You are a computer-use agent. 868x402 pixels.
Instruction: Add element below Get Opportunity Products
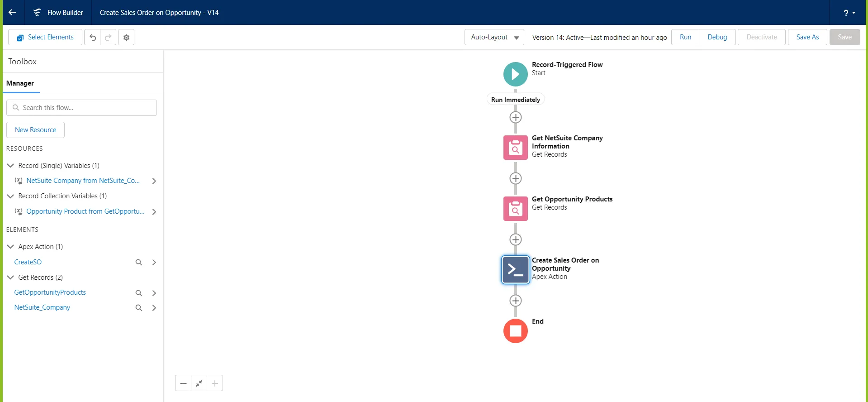click(x=516, y=239)
